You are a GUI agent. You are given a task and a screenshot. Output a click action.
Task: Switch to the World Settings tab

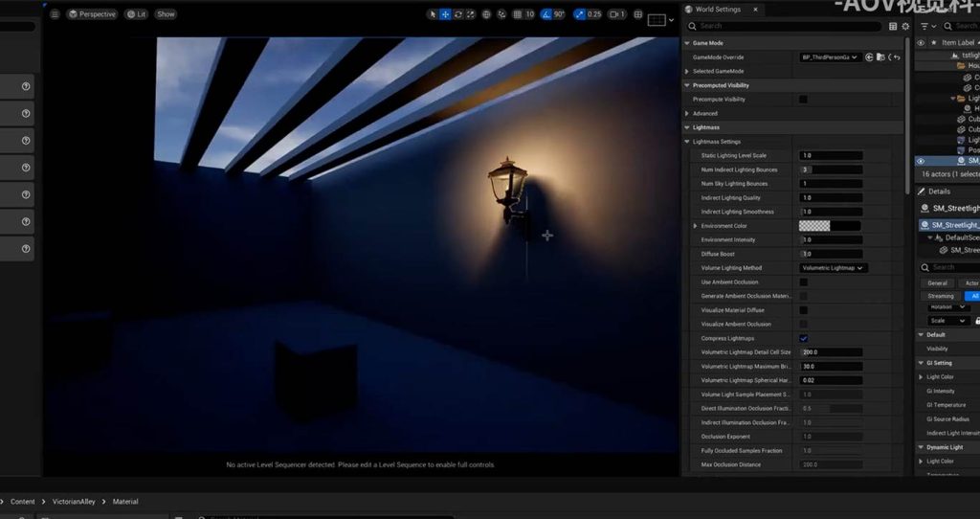coord(717,10)
